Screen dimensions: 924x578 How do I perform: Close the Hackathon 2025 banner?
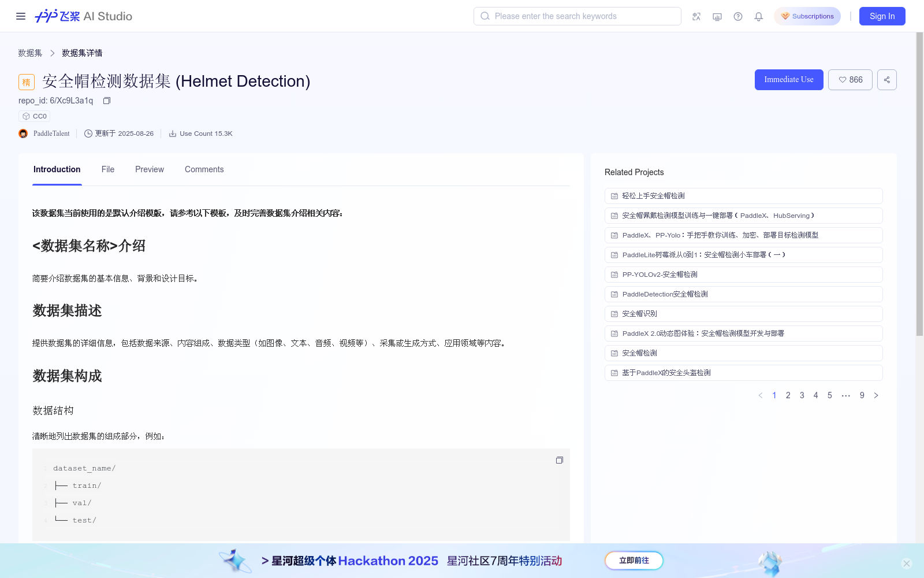(907, 564)
